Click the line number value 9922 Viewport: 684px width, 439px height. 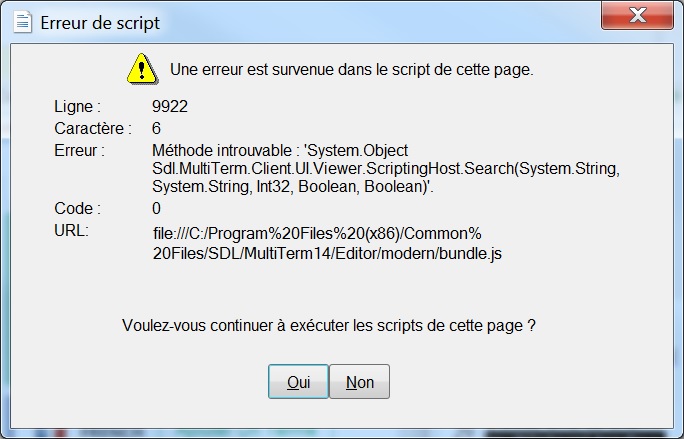[x=170, y=106]
